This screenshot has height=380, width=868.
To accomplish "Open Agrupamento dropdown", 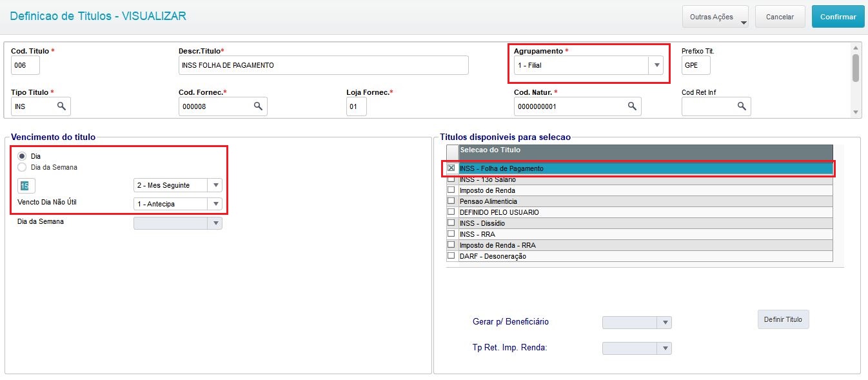I will [x=656, y=65].
